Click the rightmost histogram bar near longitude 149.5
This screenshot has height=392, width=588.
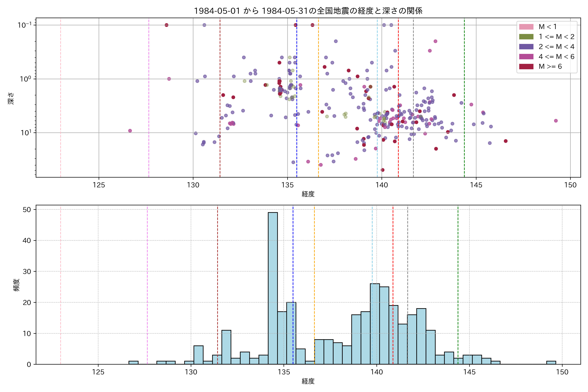click(551, 362)
